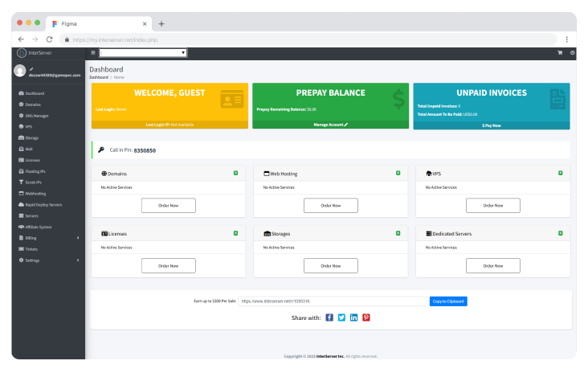588x369 pixels.
Task: Open Webhosting sidebar entry
Action: tap(33, 194)
